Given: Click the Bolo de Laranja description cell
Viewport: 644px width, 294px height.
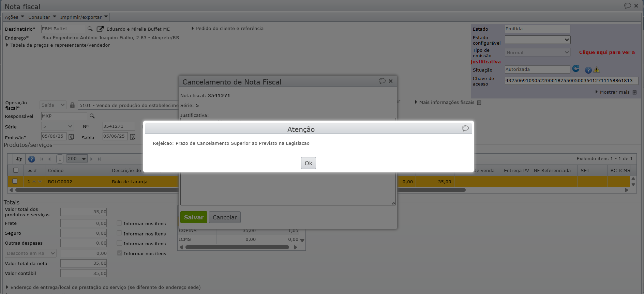Looking at the screenshot, I should pos(144,182).
